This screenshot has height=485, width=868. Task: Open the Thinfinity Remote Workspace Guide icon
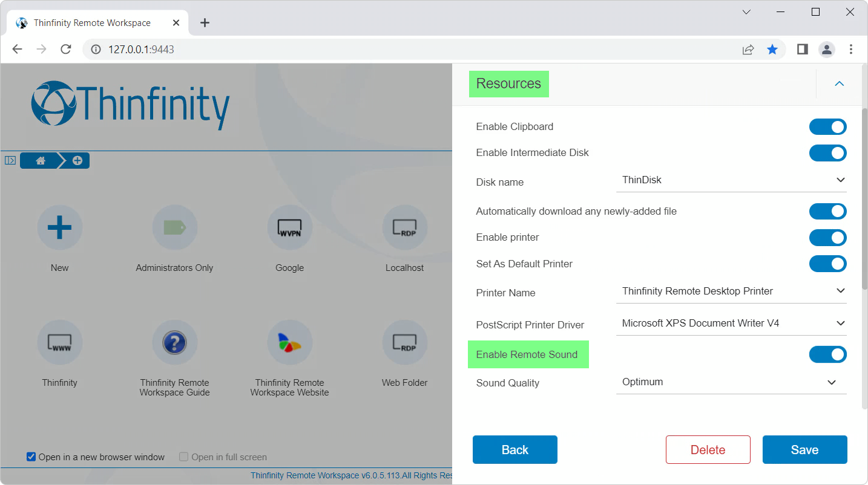pos(174,342)
